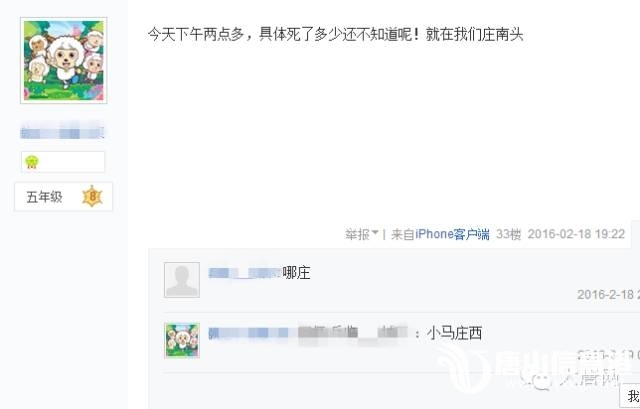Open the iPhone客户端 link
The width and height of the screenshot is (640, 409).
452,234
